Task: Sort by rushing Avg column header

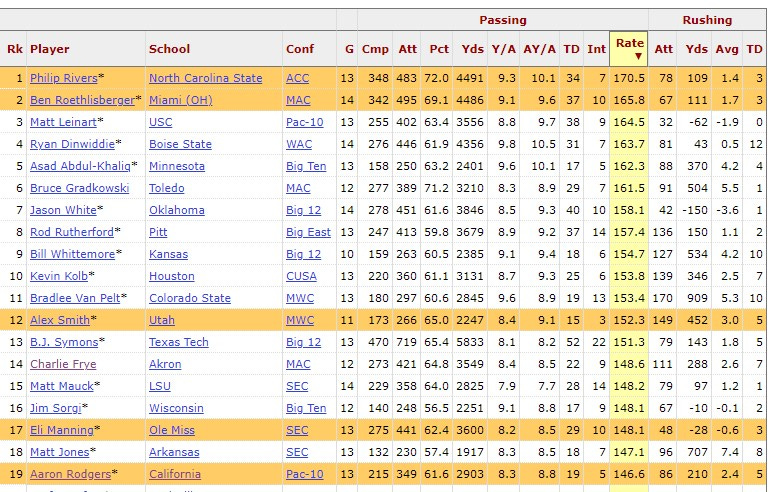Action: [x=727, y=49]
